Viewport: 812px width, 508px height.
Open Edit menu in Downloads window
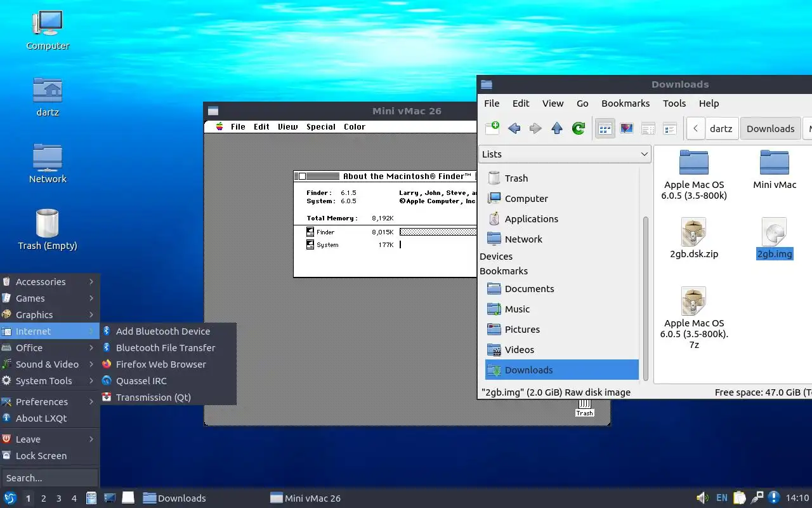click(521, 103)
